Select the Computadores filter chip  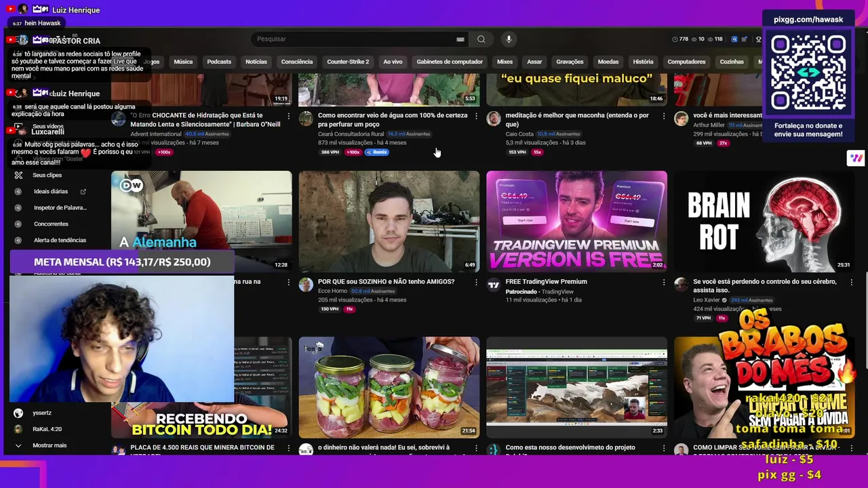(686, 62)
